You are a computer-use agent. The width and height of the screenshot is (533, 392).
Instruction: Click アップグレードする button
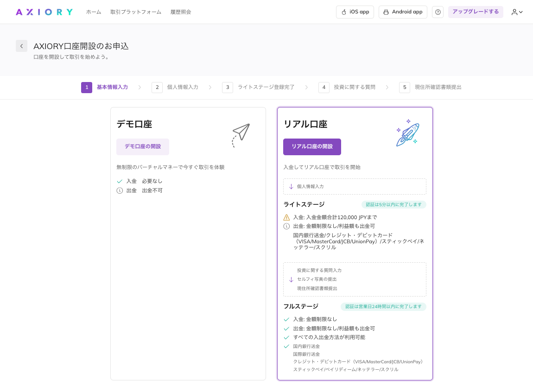(x=476, y=12)
